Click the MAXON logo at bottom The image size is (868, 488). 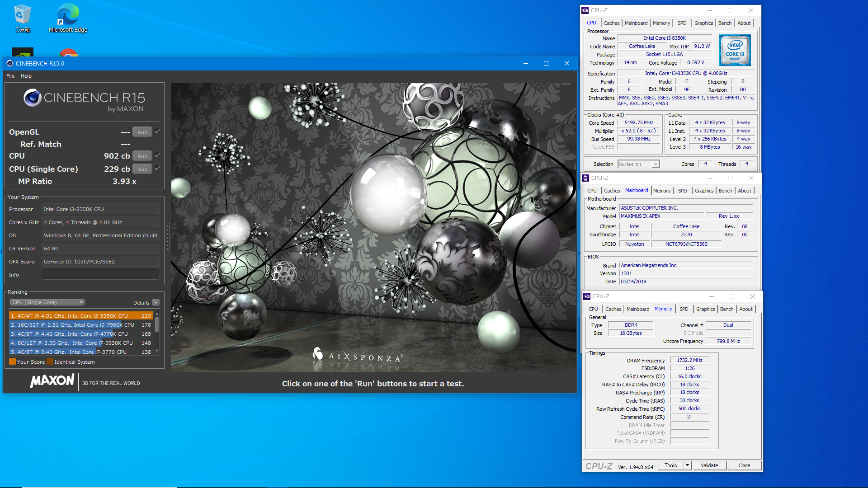pos(52,381)
